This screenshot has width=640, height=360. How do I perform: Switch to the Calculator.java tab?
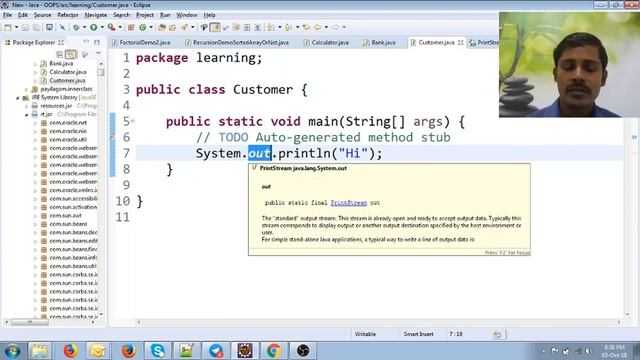tap(327, 42)
